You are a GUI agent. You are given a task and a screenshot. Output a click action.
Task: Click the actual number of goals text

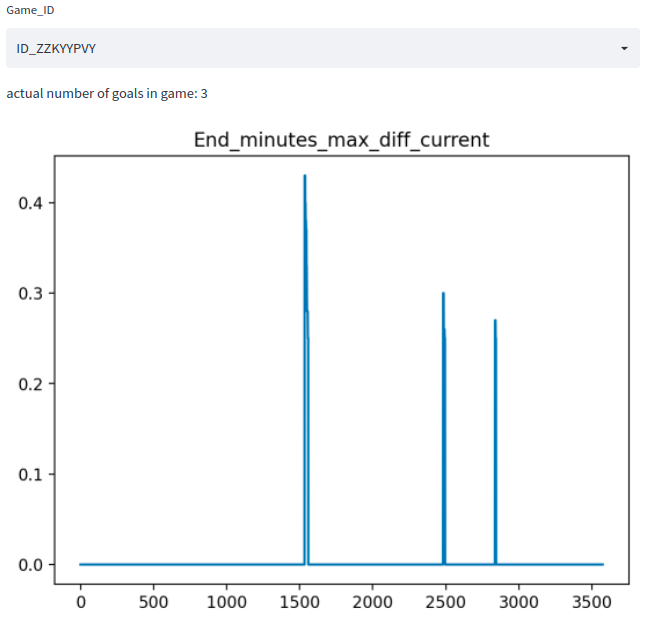pos(107,94)
